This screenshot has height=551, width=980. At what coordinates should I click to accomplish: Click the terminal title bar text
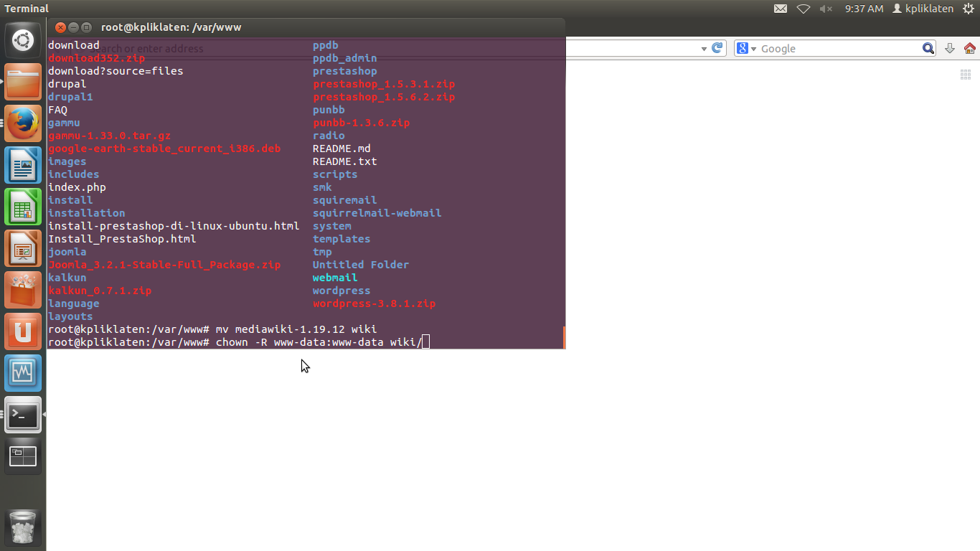point(171,27)
